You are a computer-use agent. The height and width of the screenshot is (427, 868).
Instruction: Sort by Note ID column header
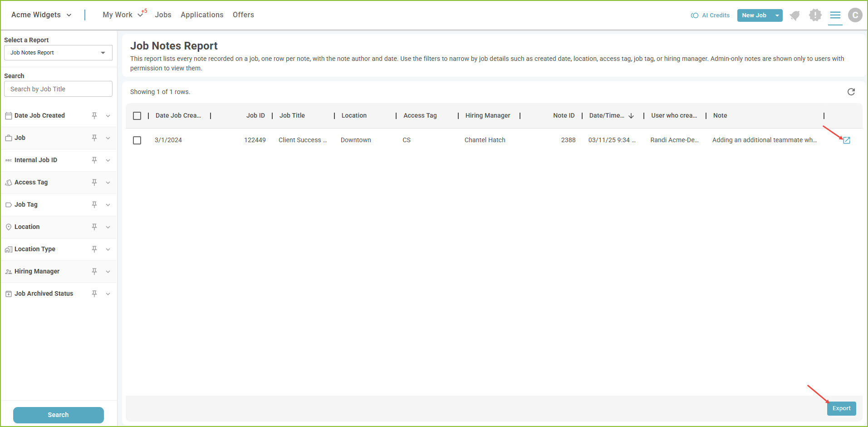coord(564,115)
